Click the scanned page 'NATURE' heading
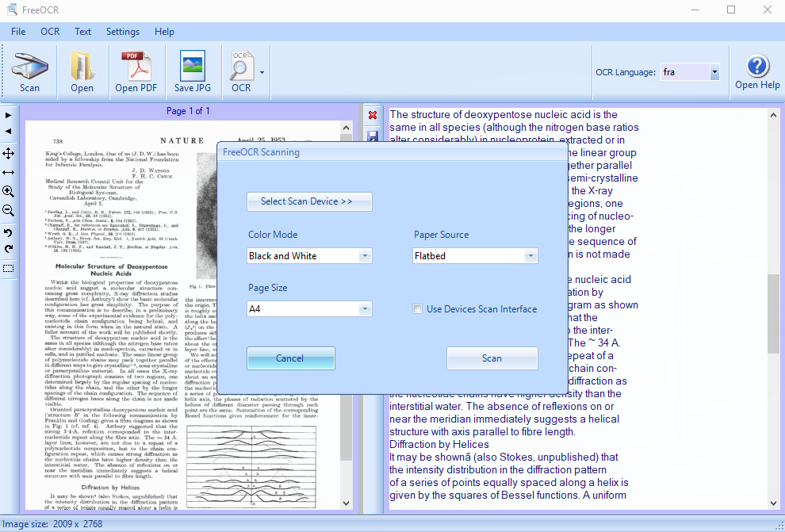This screenshot has width=785, height=532. pyautogui.click(x=182, y=140)
